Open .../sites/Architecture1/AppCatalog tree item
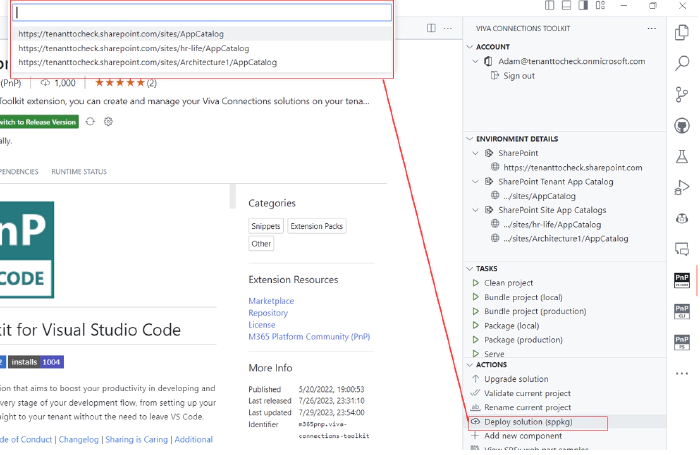 [x=566, y=238]
